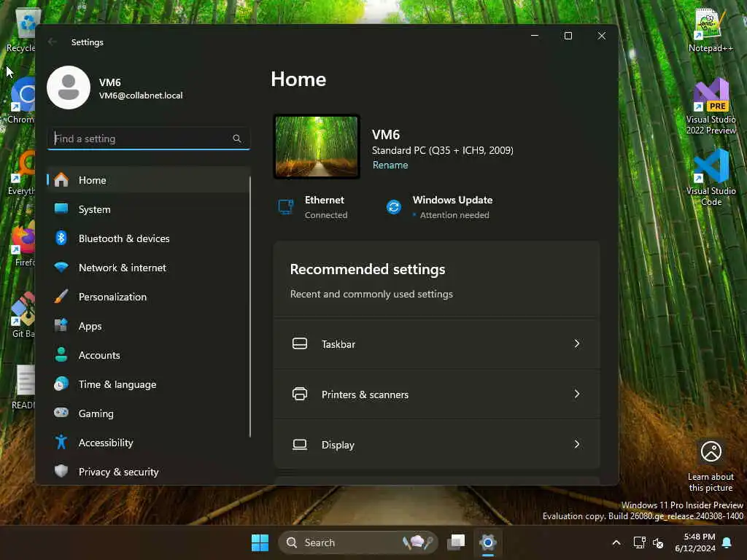Select the Recycle Bin desktop icon

click(21, 30)
